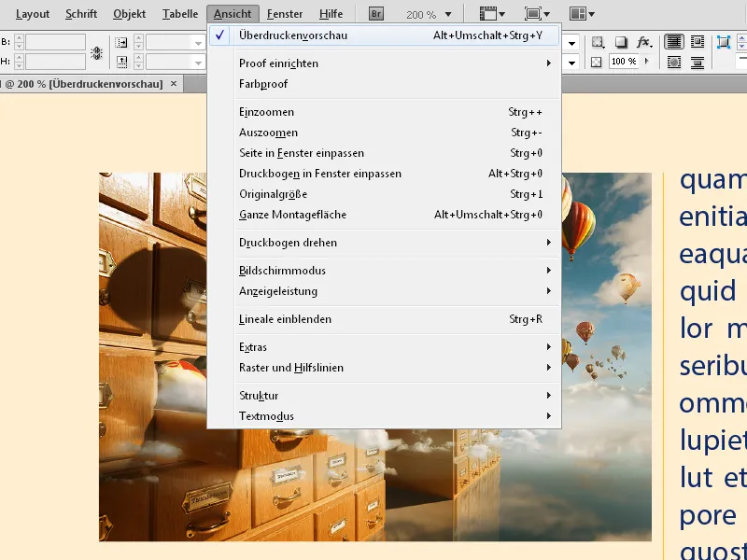Open Adobe Bridge with the Br icon

coord(376,14)
